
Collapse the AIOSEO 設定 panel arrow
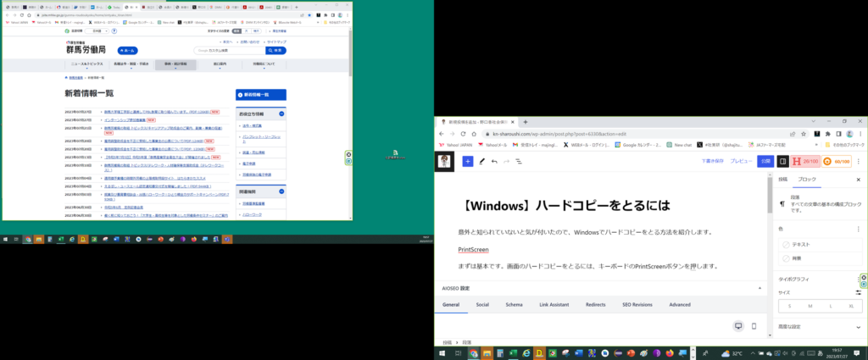(x=760, y=288)
